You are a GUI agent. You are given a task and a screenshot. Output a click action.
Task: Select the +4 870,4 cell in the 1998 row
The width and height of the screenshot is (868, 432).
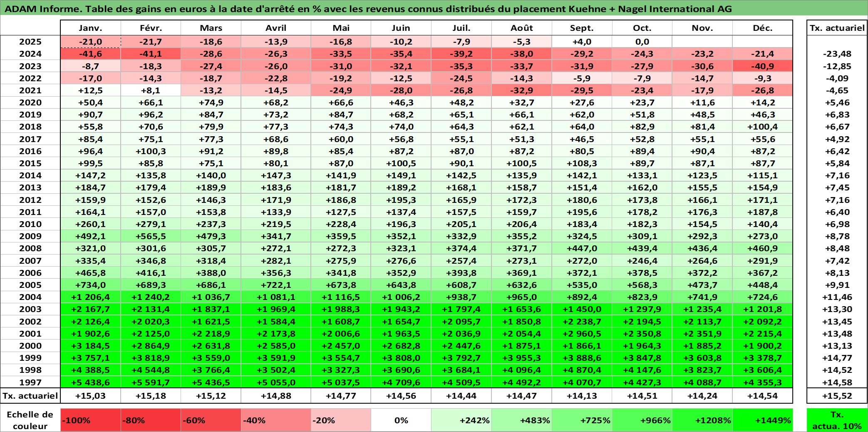pos(582,370)
